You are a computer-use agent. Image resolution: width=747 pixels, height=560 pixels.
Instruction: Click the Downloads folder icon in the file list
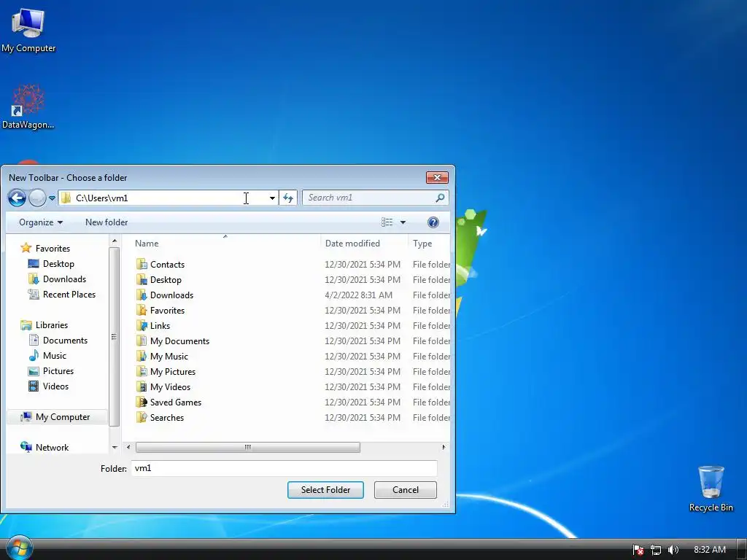pyautogui.click(x=142, y=295)
